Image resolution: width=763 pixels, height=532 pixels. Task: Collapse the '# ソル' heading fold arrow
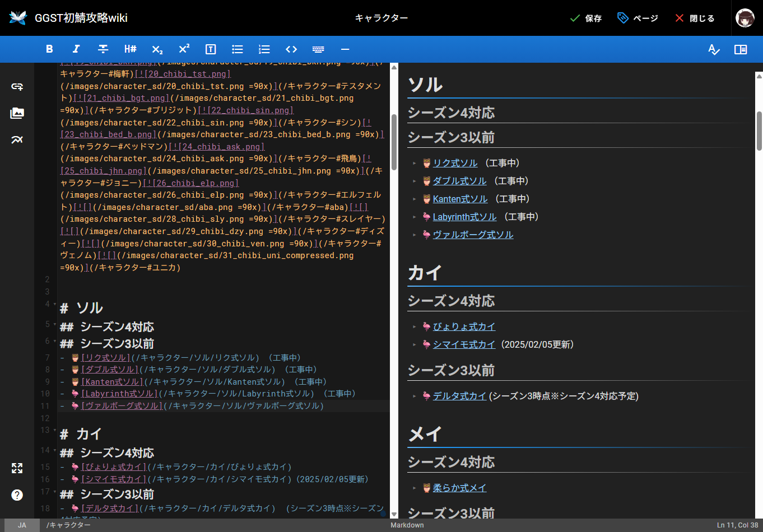[54, 304]
